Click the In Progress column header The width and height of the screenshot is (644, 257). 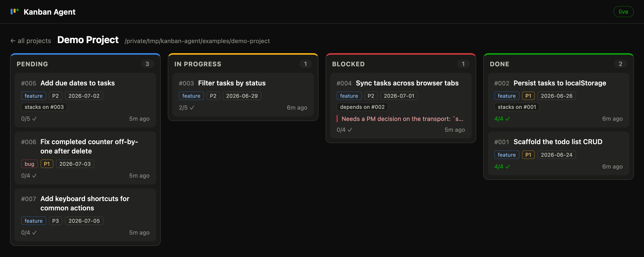(x=198, y=64)
